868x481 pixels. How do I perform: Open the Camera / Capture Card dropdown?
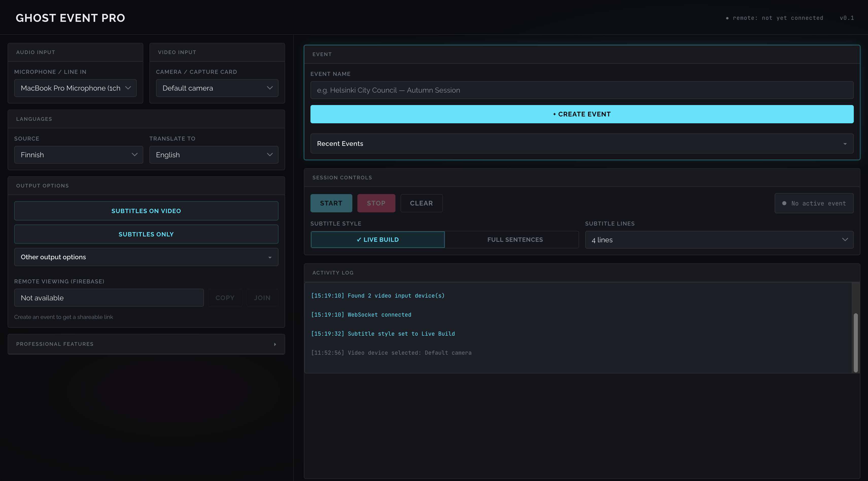pyautogui.click(x=217, y=88)
